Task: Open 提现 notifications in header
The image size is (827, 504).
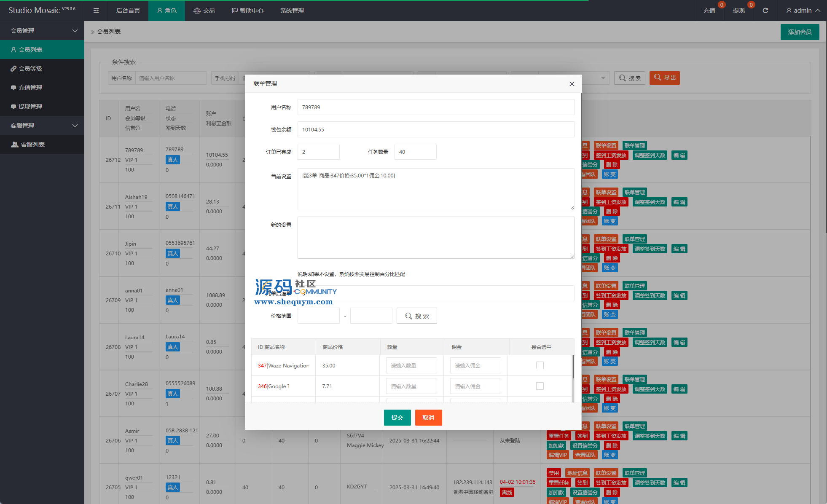Action: click(x=738, y=11)
